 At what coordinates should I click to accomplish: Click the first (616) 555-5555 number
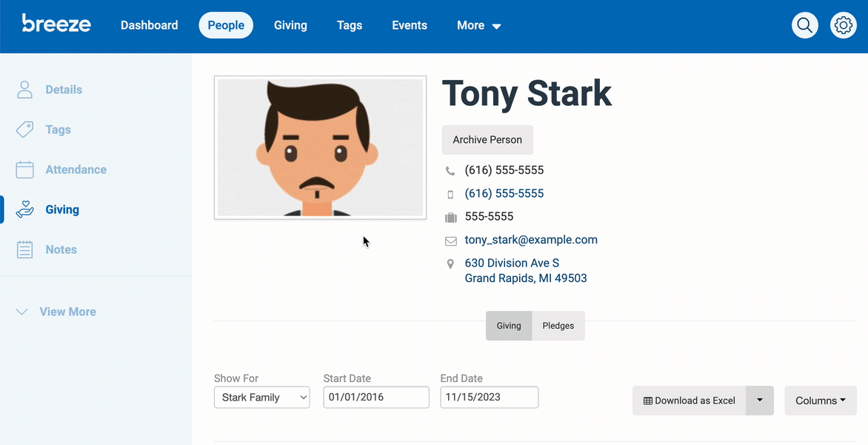point(504,170)
